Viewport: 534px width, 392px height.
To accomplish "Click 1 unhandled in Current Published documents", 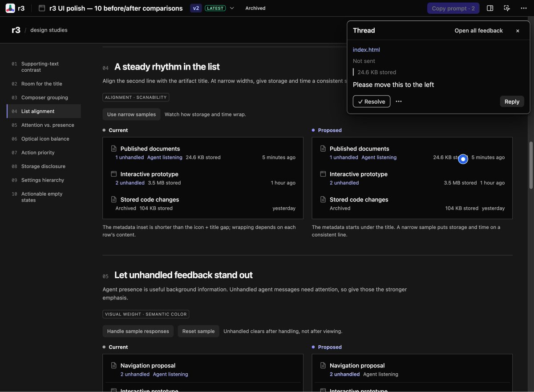I will coord(129,158).
